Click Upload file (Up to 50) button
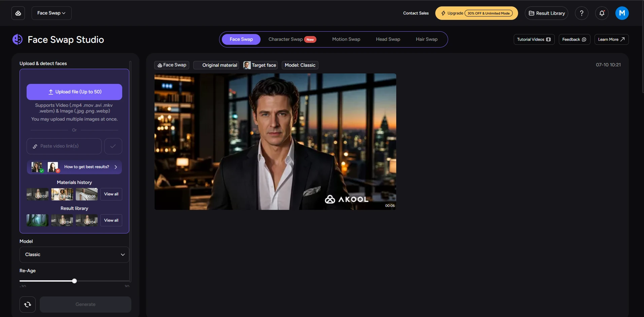Viewport: 644px width, 317px height. click(74, 92)
